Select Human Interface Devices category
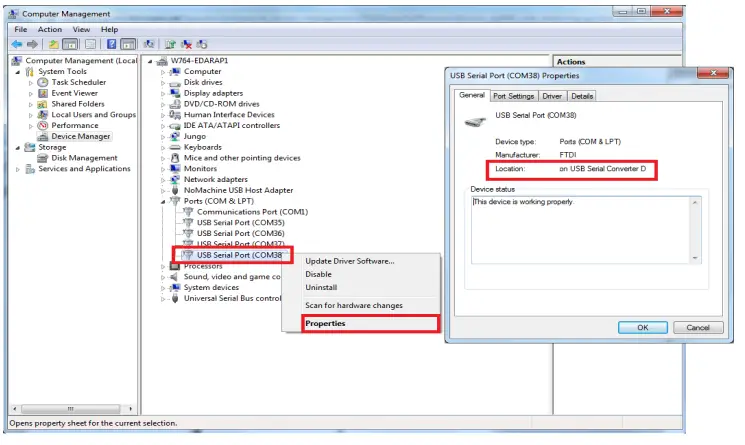This screenshot has height=445, width=745. 229,115
